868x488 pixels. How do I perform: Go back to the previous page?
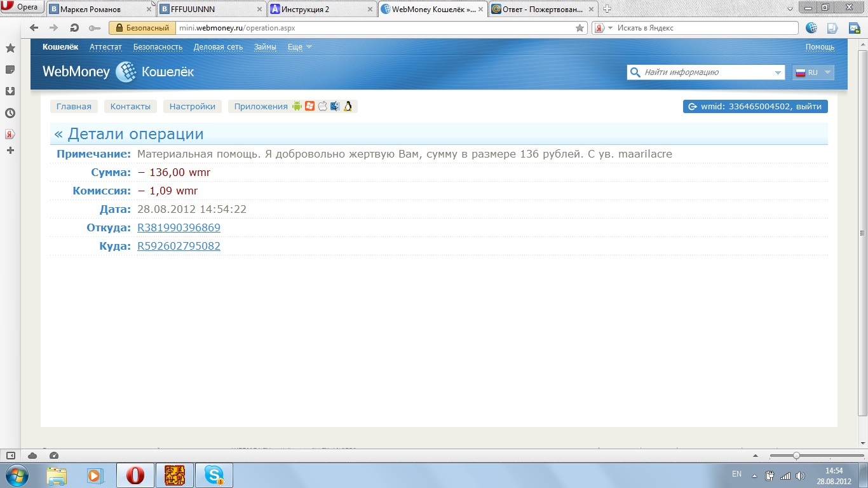click(x=34, y=28)
